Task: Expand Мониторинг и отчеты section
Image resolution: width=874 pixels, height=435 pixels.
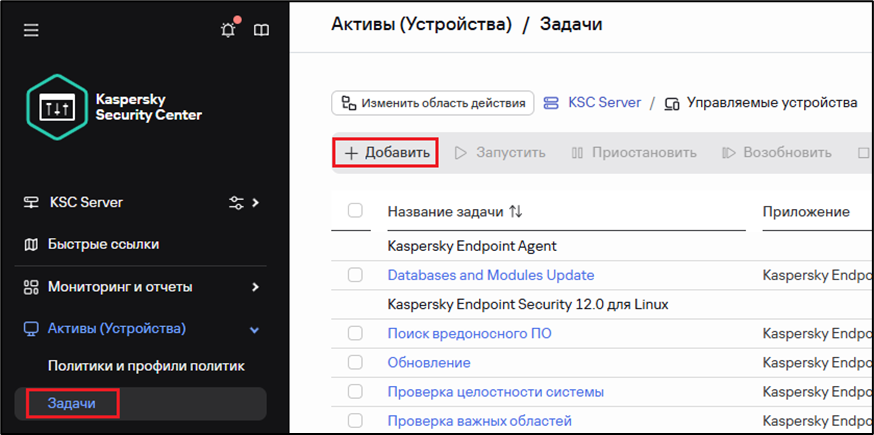Action: click(256, 287)
